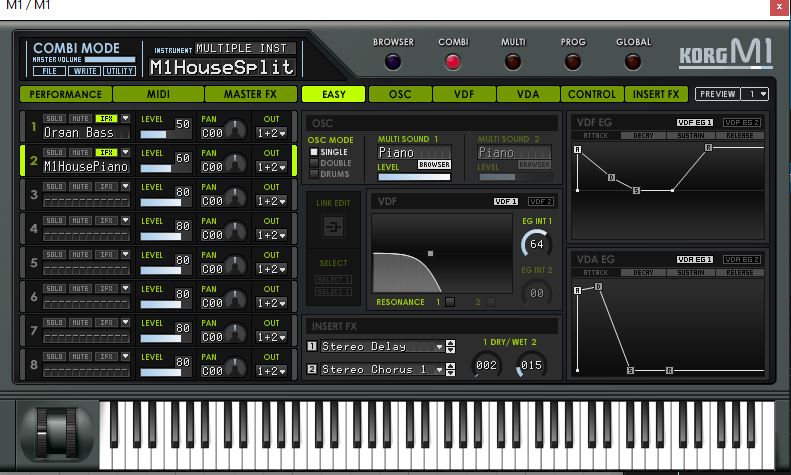Step Insert FX 1 effect with the up/down arrows
This screenshot has height=475, width=791.
pyautogui.click(x=450, y=346)
